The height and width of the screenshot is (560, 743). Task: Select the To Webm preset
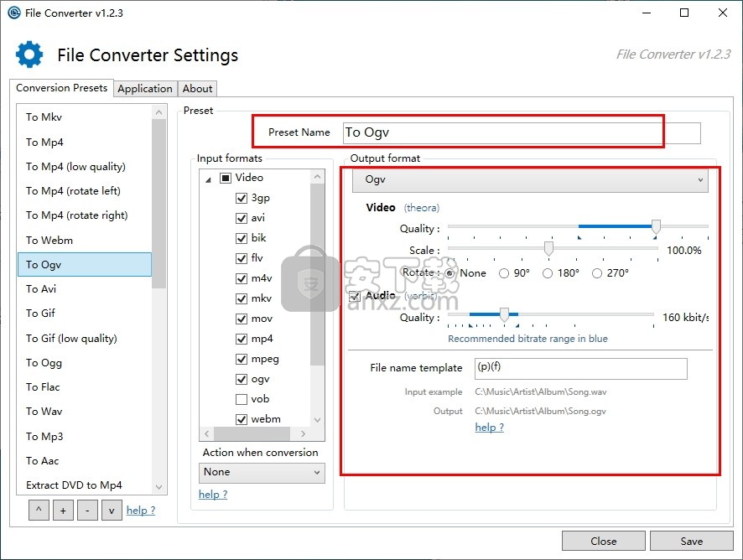(49, 240)
